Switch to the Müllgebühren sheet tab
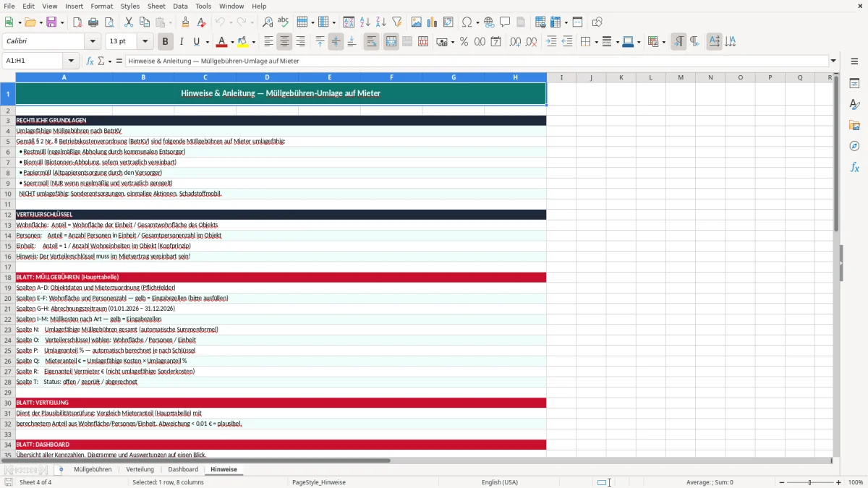This screenshot has height=488, width=868. (93, 469)
